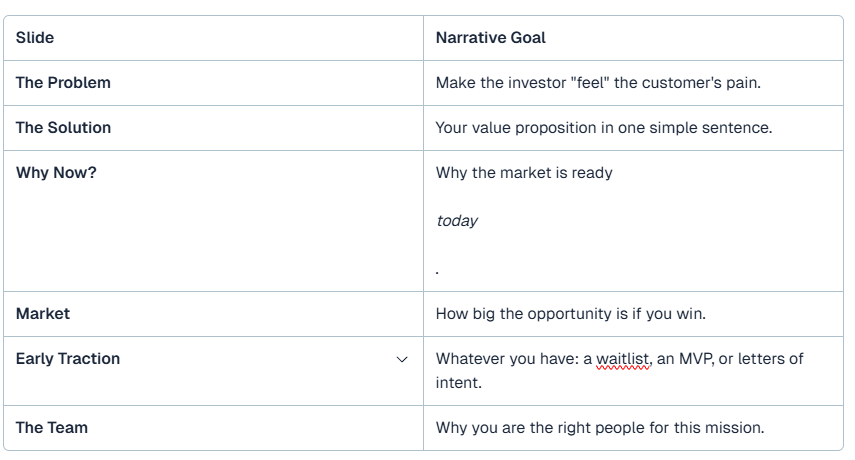855x460 pixels.
Task: Select "The Team" cell
Action: pos(52,428)
